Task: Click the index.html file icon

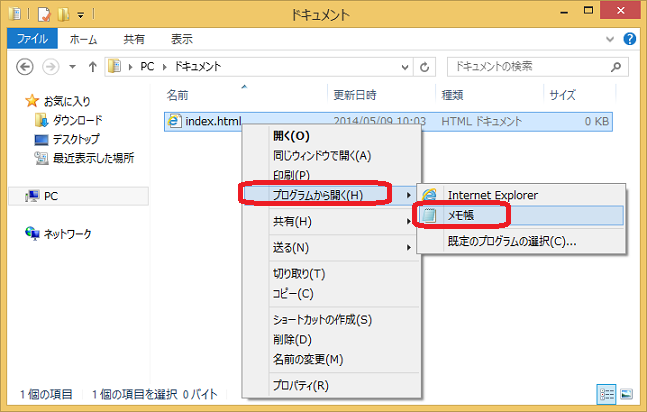Action: click(175, 121)
